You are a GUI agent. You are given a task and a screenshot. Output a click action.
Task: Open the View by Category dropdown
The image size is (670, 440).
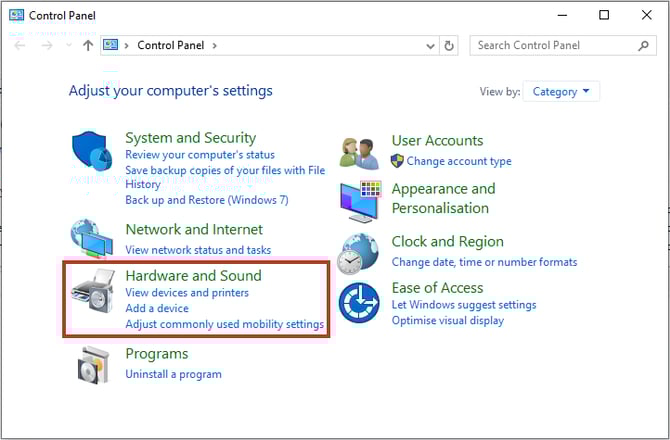[x=560, y=92]
